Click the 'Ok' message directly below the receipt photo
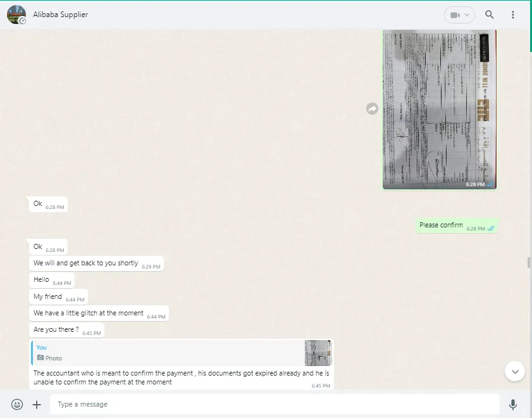 pyautogui.click(x=48, y=204)
